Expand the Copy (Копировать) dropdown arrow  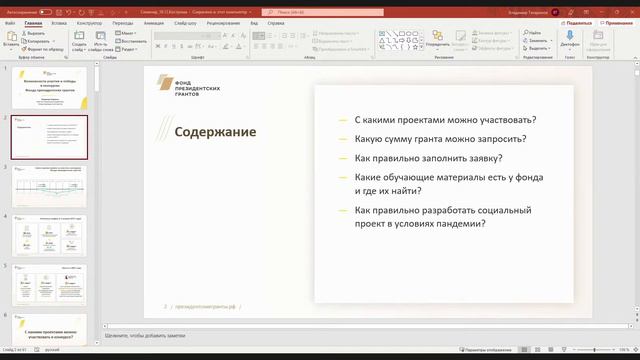(53, 41)
